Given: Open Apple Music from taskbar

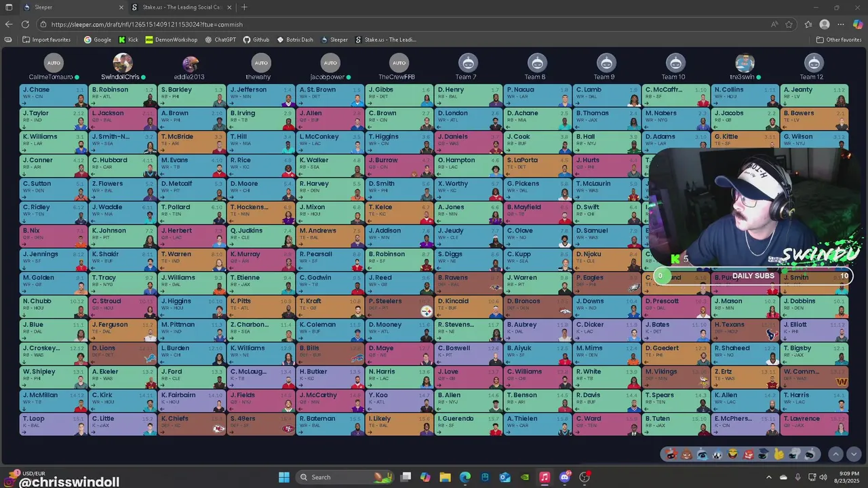Looking at the screenshot, I should point(545,477).
